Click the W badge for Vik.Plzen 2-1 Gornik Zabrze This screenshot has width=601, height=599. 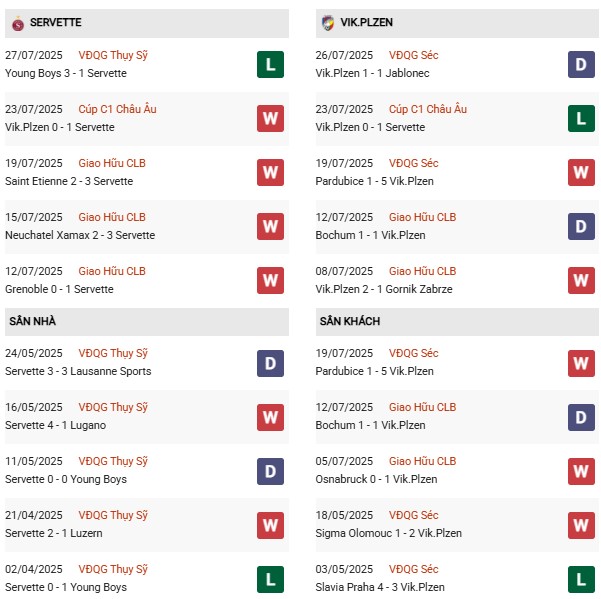pos(582,281)
